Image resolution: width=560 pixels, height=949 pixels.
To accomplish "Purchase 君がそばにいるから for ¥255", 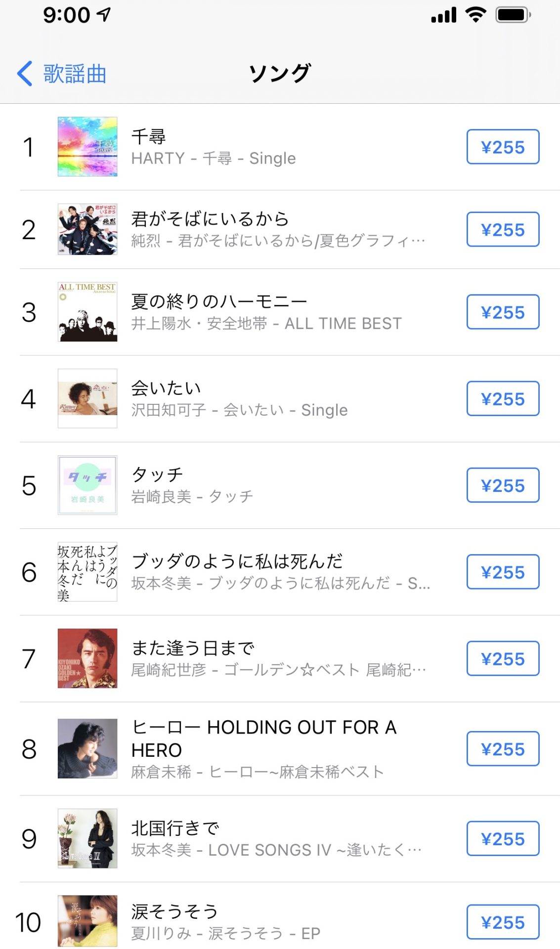I will [503, 229].
